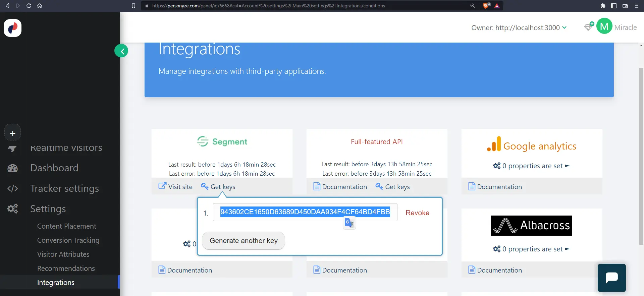This screenshot has height=296, width=644.
Task: Click the zoom magnifier icon in address bar
Action: coord(473,6)
